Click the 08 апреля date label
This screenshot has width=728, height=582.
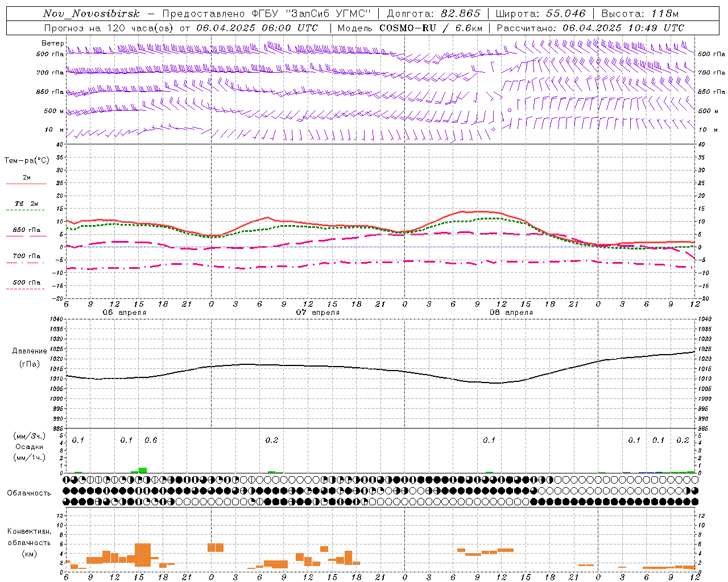pyautogui.click(x=511, y=313)
